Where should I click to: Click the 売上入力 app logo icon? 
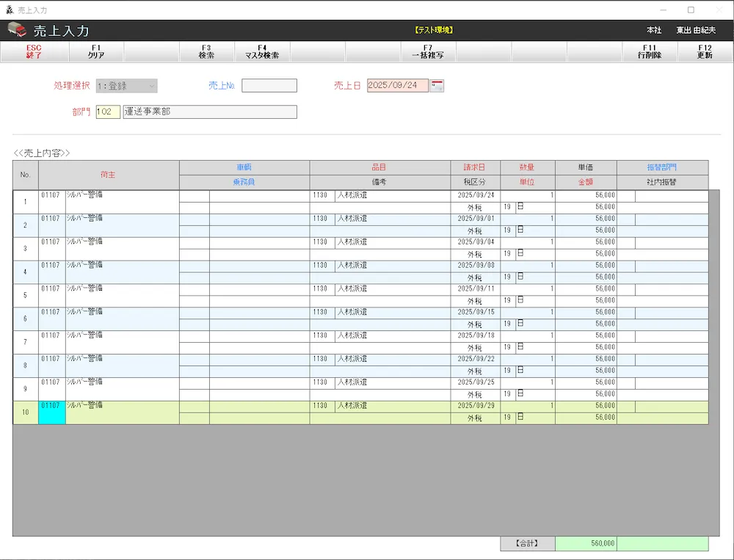(x=17, y=30)
